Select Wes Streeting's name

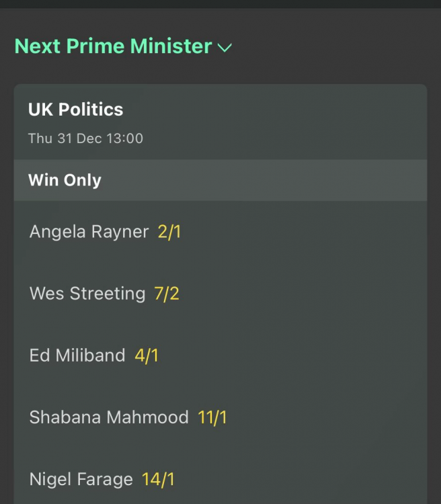pos(87,294)
